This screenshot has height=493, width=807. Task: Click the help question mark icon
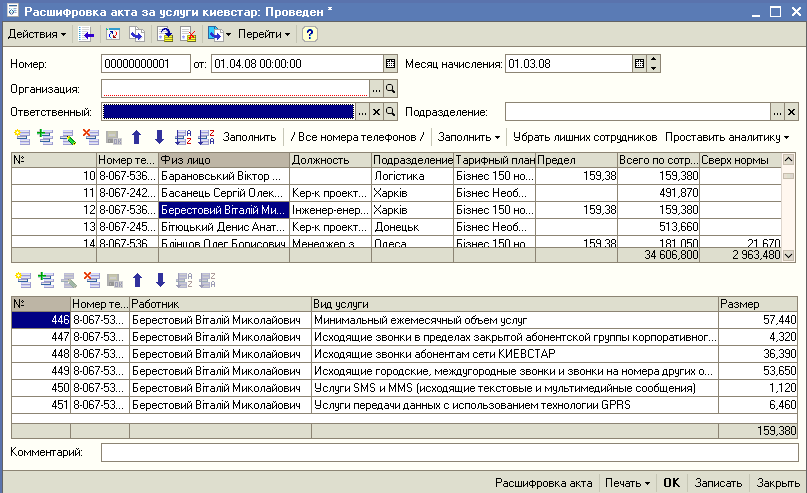coord(310,34)
